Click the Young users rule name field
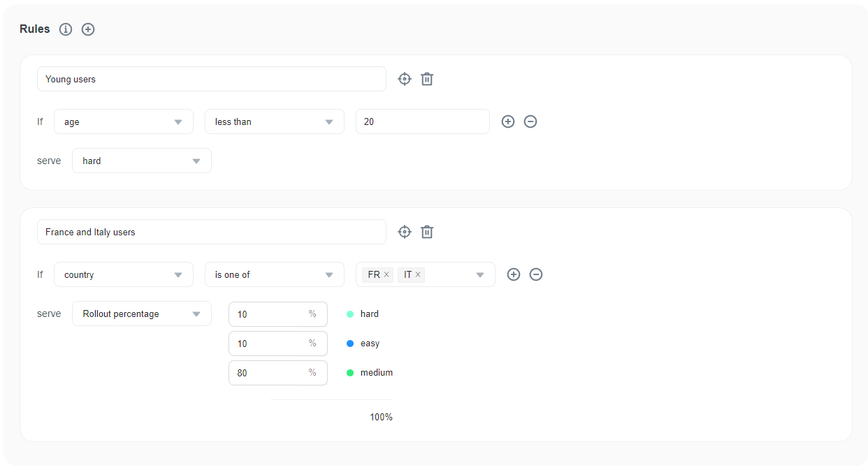The image size is (868, 472). (211, 79)
